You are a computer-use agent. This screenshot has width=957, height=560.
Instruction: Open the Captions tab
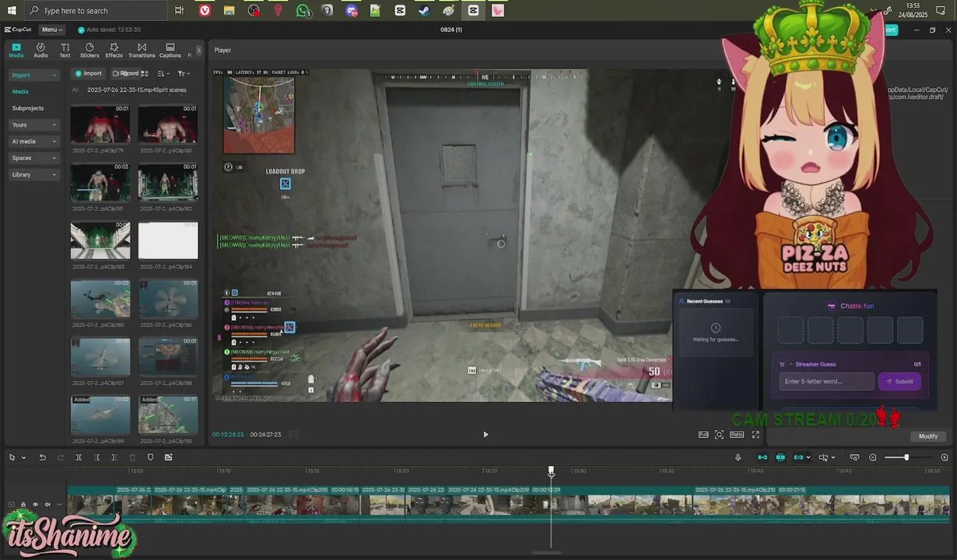[x=170, y=51]
